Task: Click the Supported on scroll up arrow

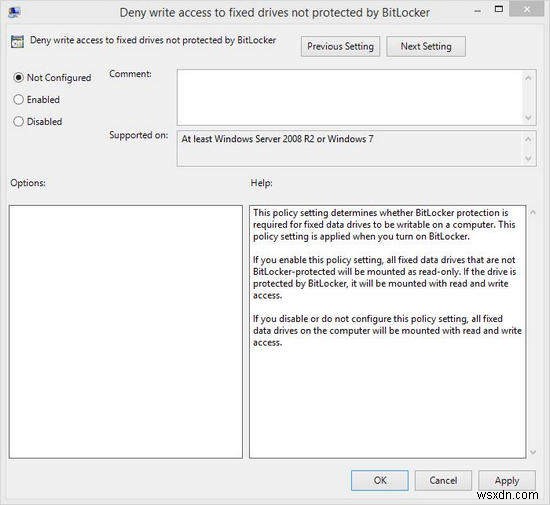Action: 528,140
